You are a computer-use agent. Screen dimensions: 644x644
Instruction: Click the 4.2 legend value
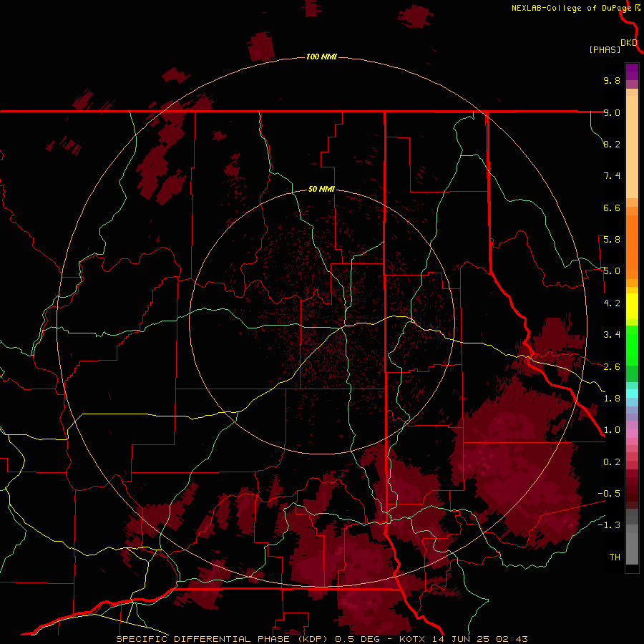coord(612,303)
